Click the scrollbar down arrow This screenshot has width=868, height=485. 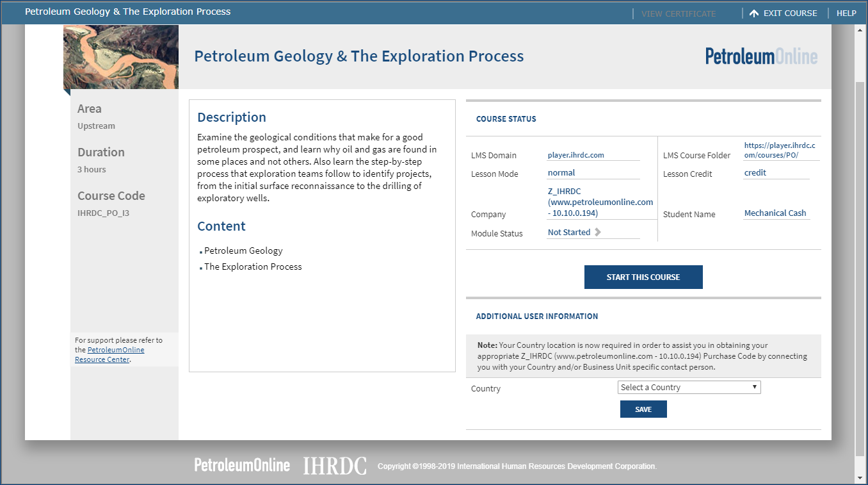click(x=861, y=478)
